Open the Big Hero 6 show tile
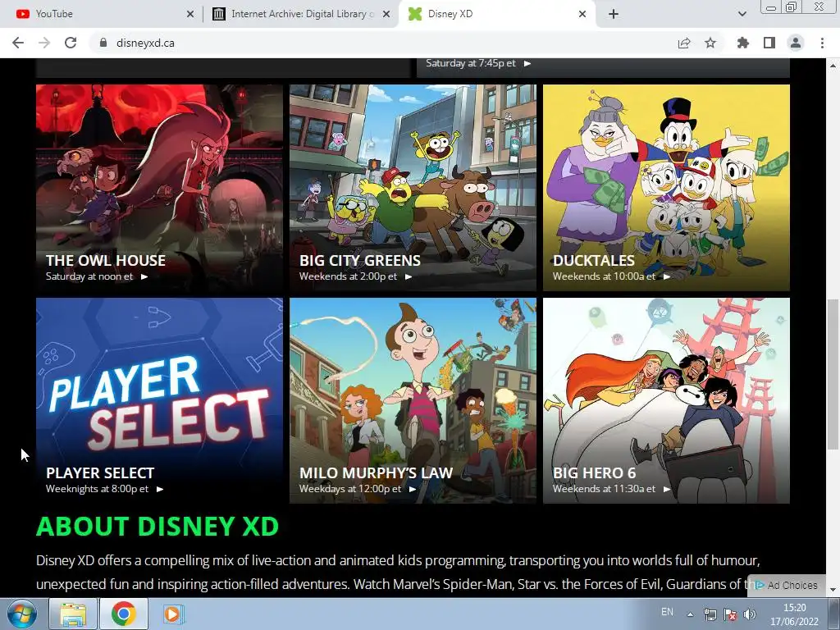Image resolution: width=840 pixels, height=630 pixels. click(666, 400)
